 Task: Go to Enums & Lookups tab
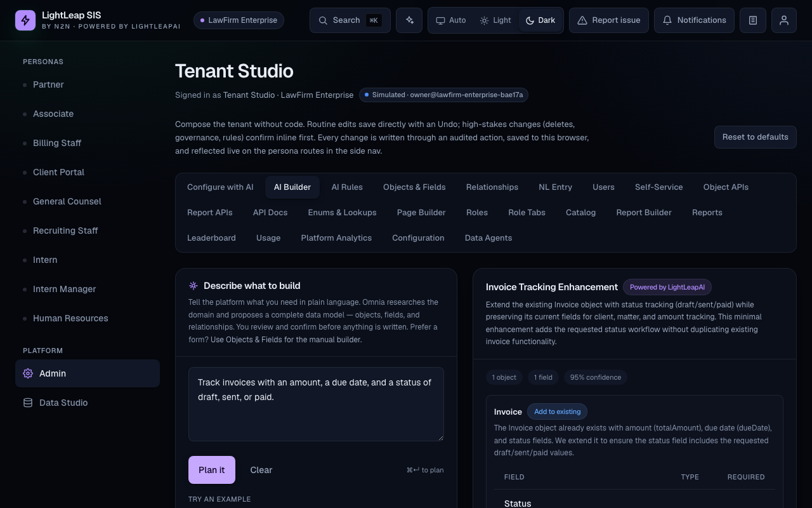click(342, 213)
